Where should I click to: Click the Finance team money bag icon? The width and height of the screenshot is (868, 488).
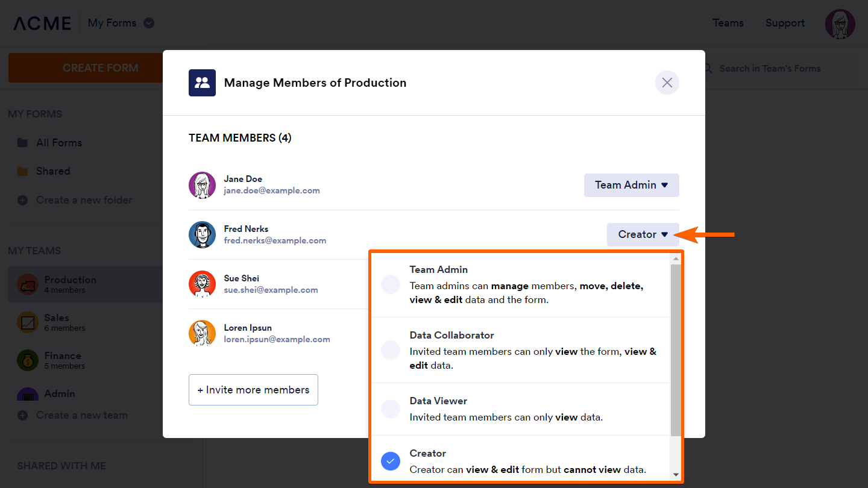[28, 360]
